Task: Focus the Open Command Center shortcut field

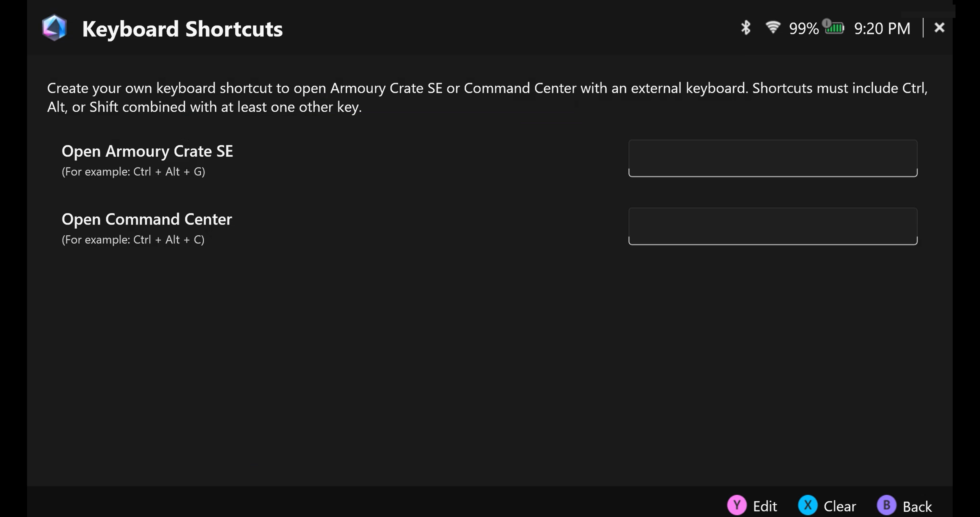Action: click(773, 226)
